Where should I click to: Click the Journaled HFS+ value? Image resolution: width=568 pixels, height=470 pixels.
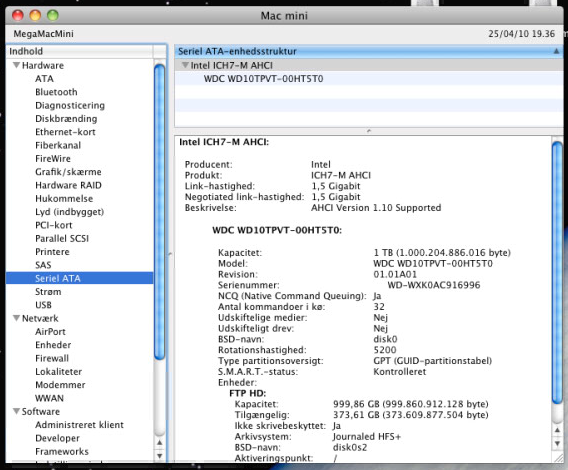coord(367,437)
